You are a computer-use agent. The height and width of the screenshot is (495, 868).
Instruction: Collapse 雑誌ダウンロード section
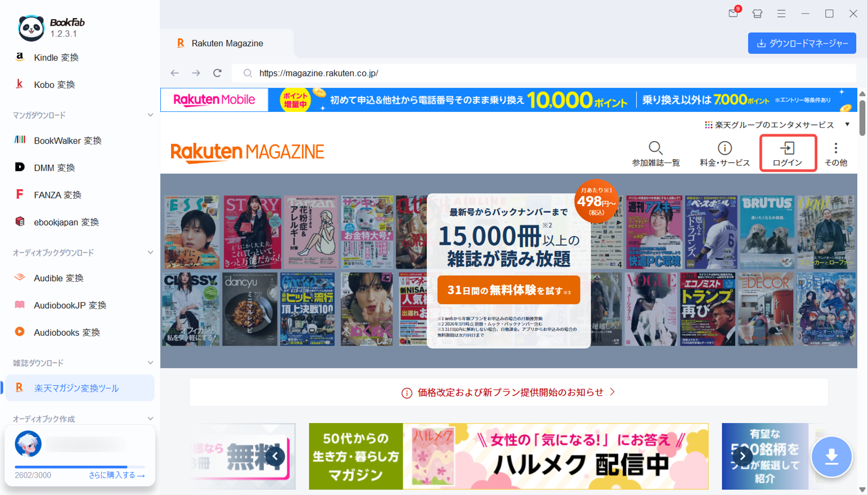click(150, 363)
